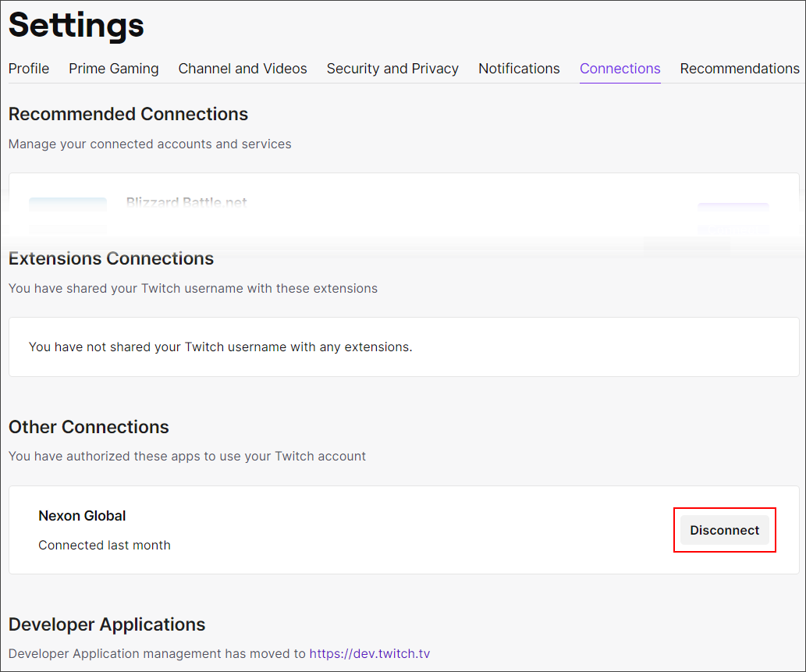Go to Notifications settings
The width and height of the screenshot is (806, 672).
pyautogui.click(x=518, y=69)
